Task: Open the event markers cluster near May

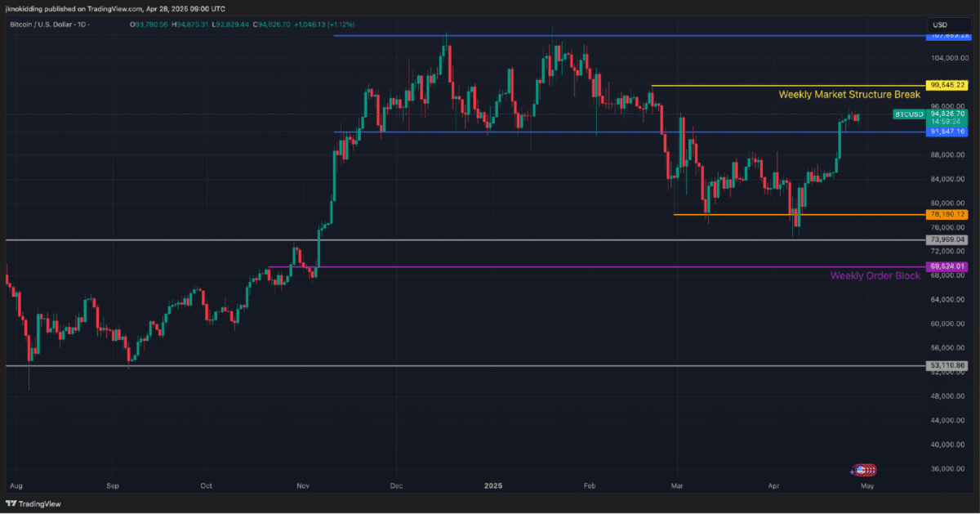Action: pos(865,470)
